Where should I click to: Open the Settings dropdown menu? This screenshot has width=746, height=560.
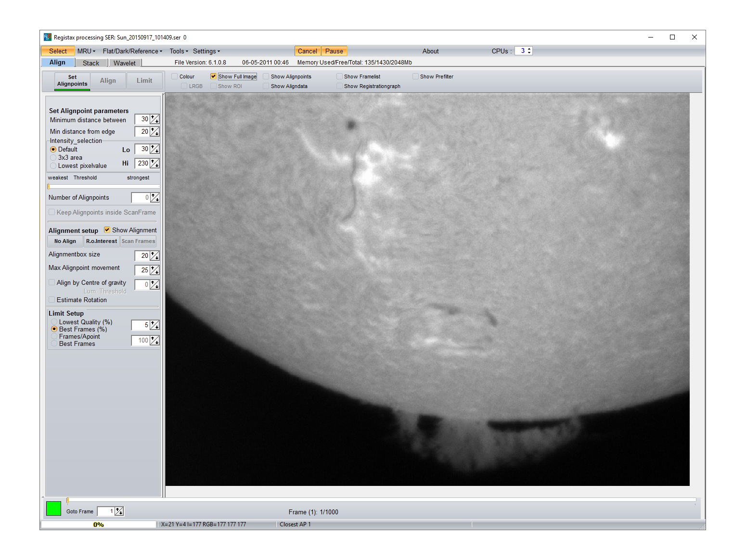click(206, 51)
